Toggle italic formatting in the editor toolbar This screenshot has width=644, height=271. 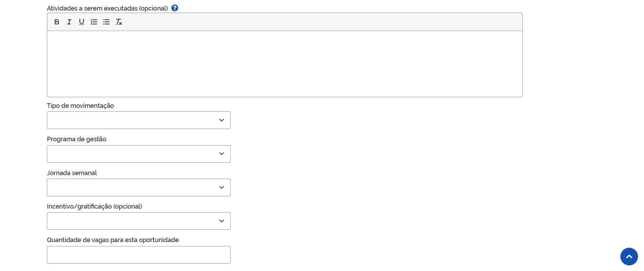[69, 22]
